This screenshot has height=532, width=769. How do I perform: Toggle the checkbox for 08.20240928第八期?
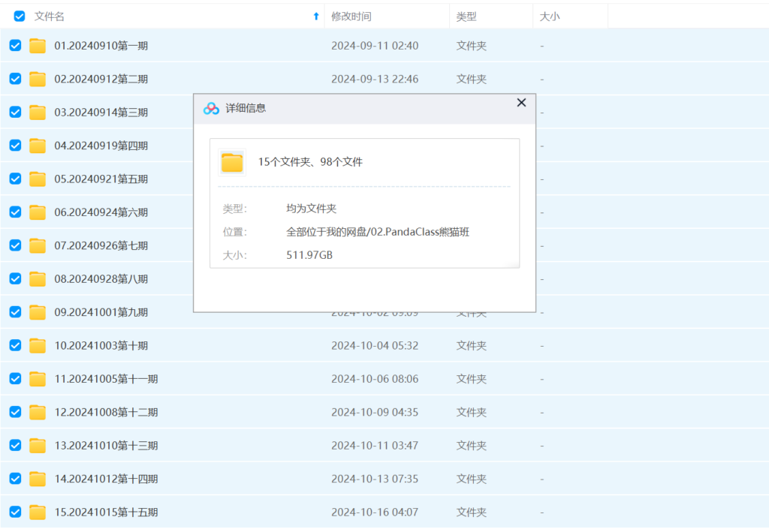click(x=15, y=278)
